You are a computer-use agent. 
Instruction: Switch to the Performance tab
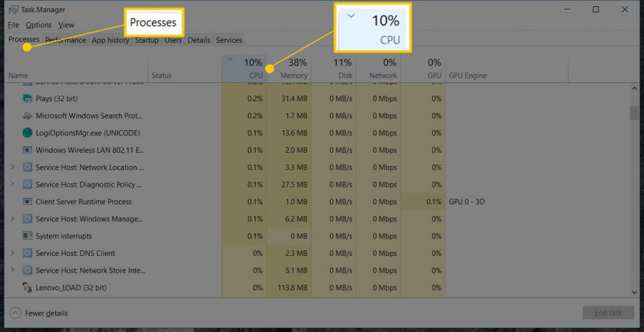(65, 40)
